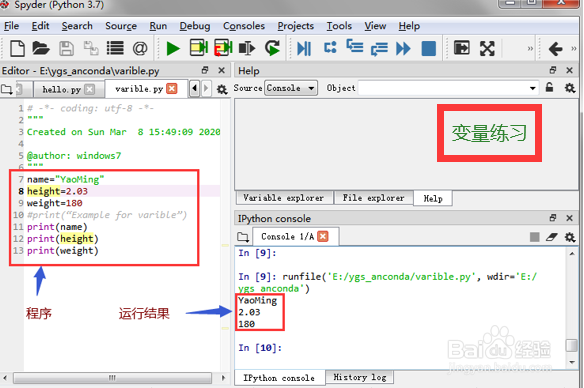This screenshot has width=584, height=388.
Task: Switch to Variable explorer tab
Action: 283,198
